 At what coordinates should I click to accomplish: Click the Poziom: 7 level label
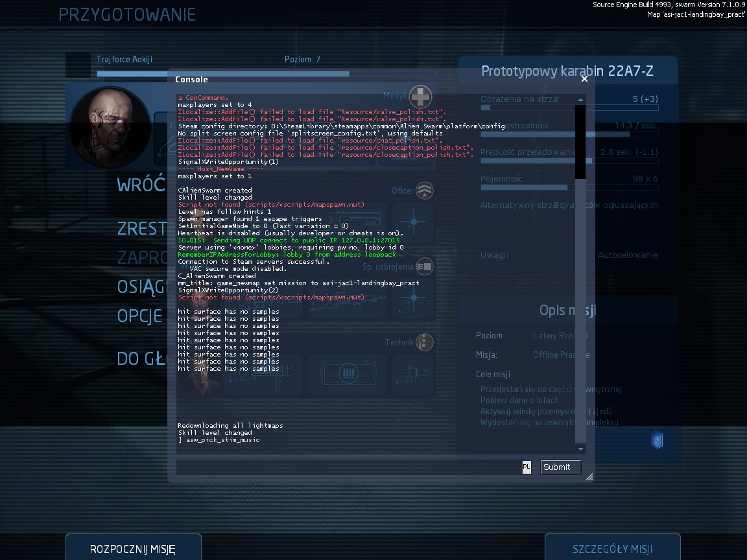[x=302, y=59]
